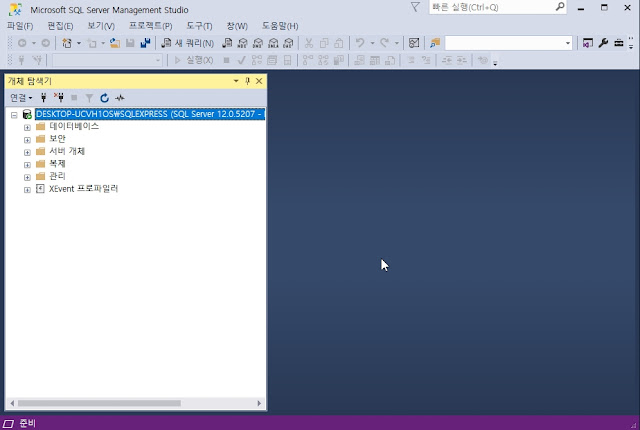Click the Object Explorer refresh icon

[104, 98]
